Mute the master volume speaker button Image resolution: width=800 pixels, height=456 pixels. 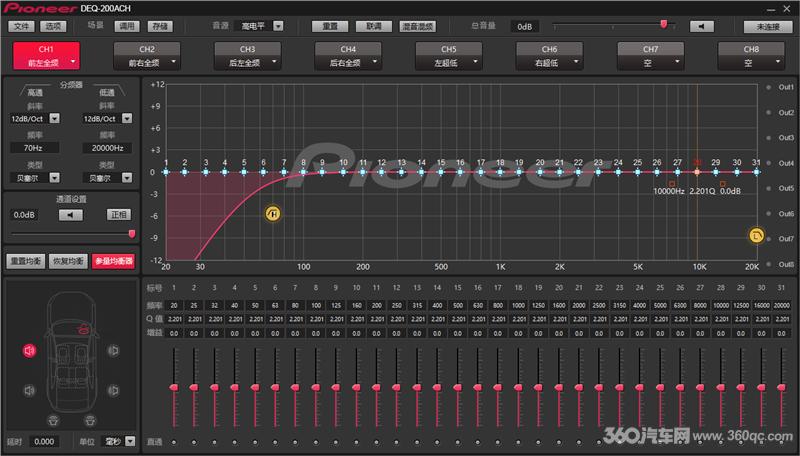tap(702, 26)
